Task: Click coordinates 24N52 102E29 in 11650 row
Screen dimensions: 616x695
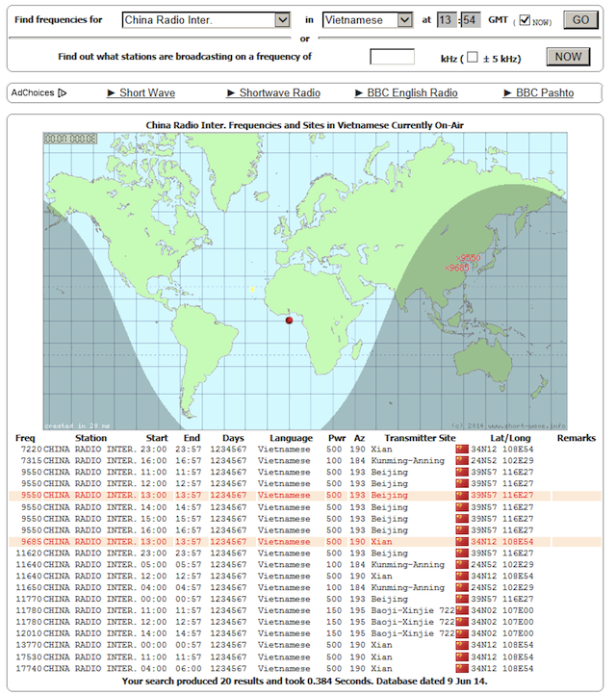Action: 502,588
